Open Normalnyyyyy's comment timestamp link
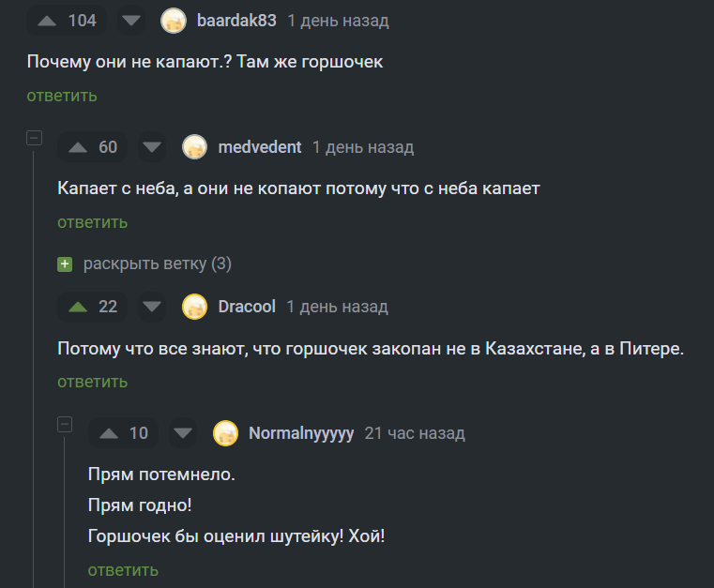 (x=414, y=433)
